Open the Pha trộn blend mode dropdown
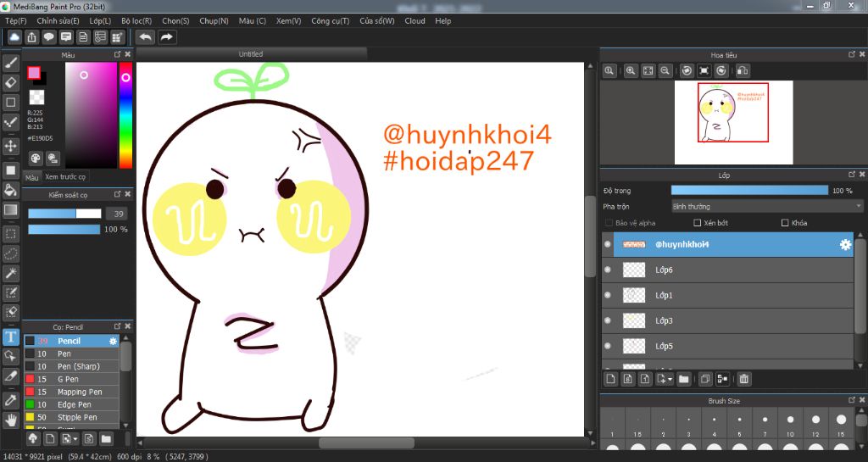Viewport: 868px width, 462px height. [766, 206]
